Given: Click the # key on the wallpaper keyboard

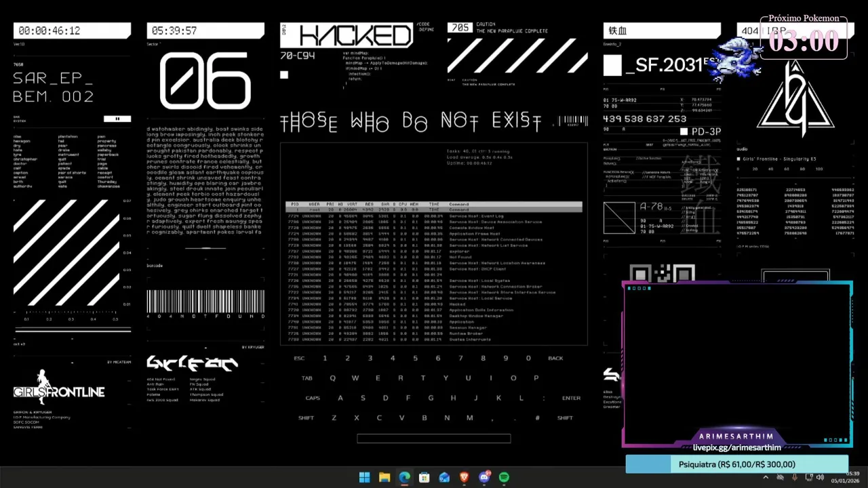Looking at the screenshot, I should pos(537,418).
